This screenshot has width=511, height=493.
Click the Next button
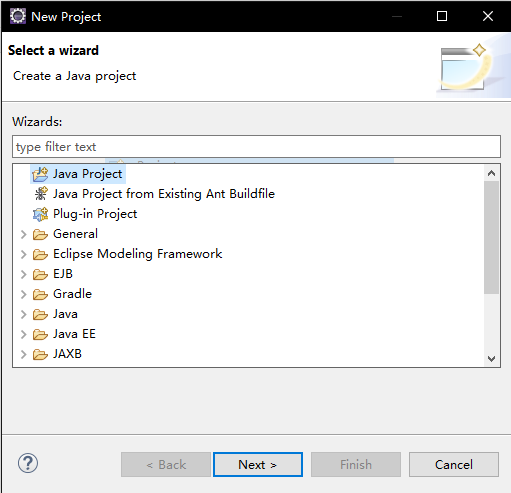[x=258, y=464]
